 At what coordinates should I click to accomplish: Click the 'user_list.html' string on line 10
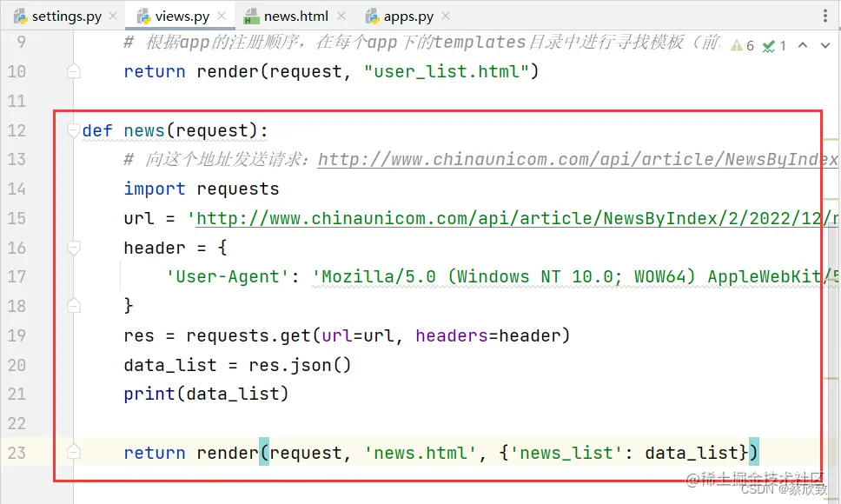(447, 71)
